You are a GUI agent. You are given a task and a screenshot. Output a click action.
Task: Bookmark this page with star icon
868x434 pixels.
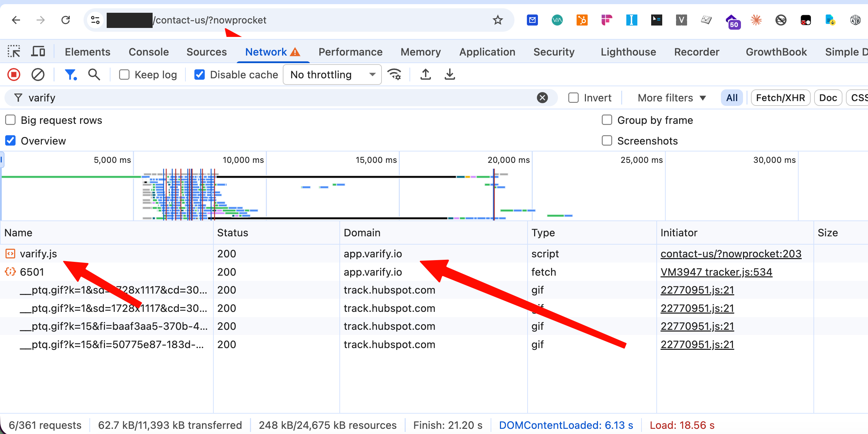pos(498,20)
